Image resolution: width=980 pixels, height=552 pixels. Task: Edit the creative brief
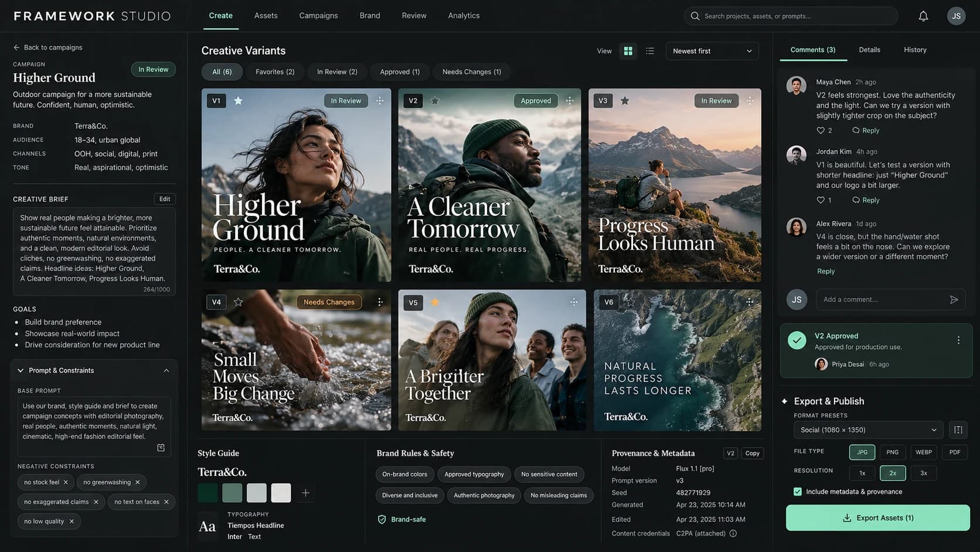(x=165, y=199)
